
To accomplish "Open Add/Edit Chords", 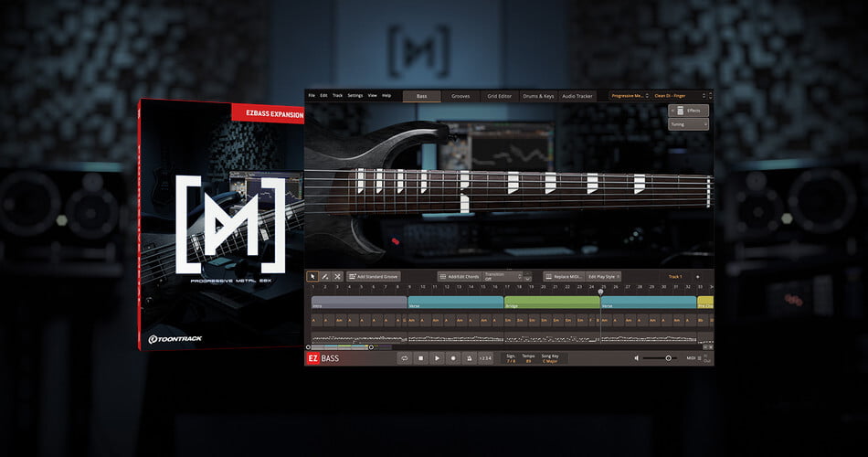I will coord(460,276).
